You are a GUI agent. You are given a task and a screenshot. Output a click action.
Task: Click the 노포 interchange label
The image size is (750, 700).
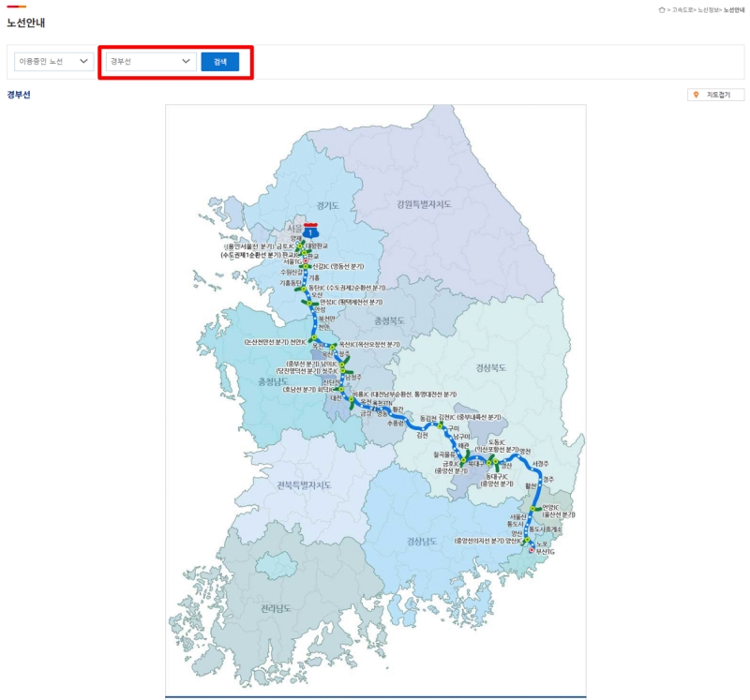click(x=542, y=544)
